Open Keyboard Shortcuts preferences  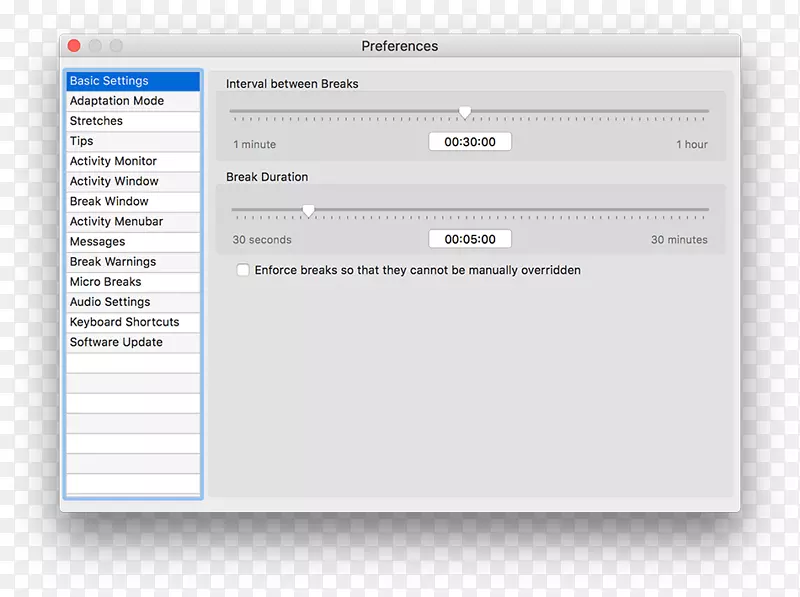tap(125, 322)
